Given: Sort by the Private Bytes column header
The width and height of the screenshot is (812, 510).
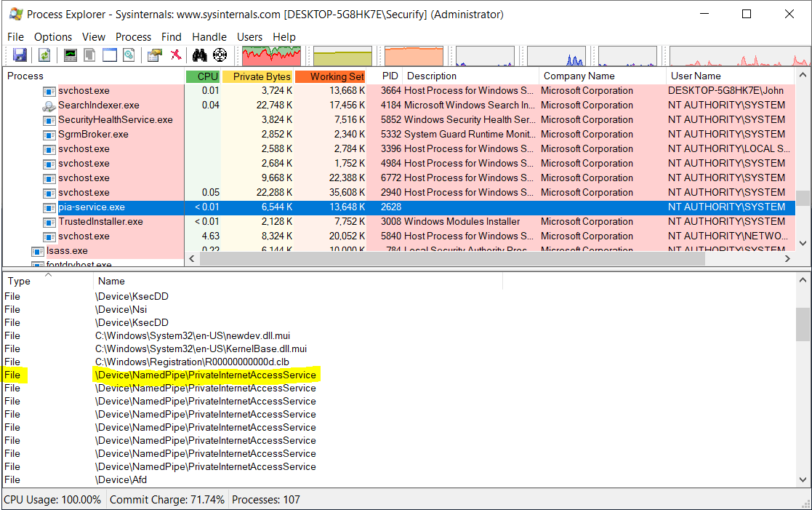Looking at the screenshot, I should [258, 76].
